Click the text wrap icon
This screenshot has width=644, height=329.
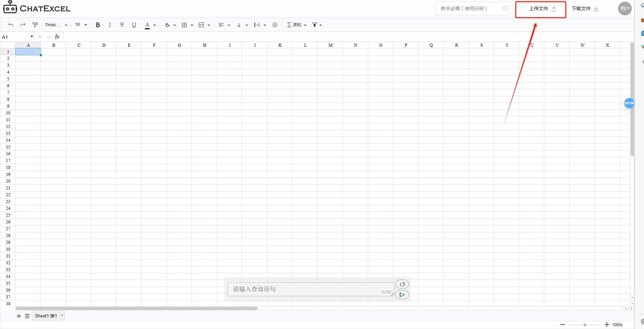coord(257,25)
